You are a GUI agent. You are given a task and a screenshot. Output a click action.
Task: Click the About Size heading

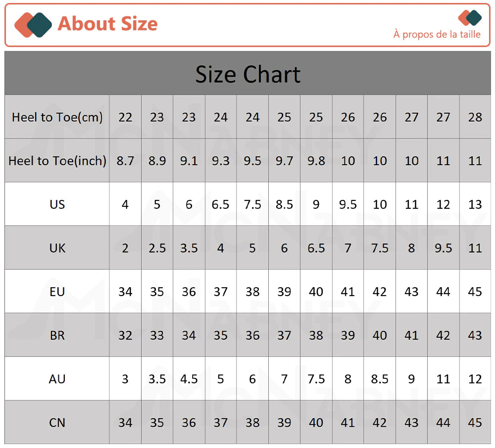coord(107,24)
